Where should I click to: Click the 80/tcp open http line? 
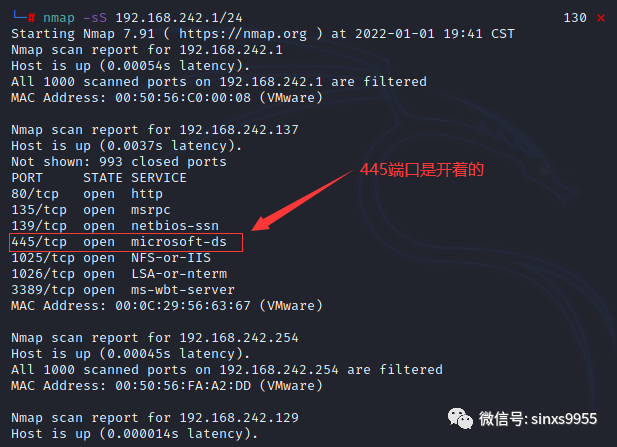click(x=87, y=194)
